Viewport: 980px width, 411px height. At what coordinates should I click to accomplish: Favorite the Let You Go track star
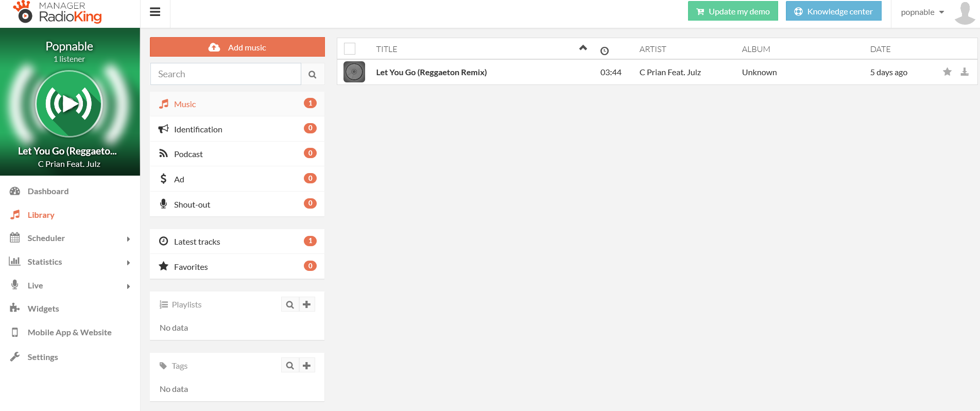(947, 72)
